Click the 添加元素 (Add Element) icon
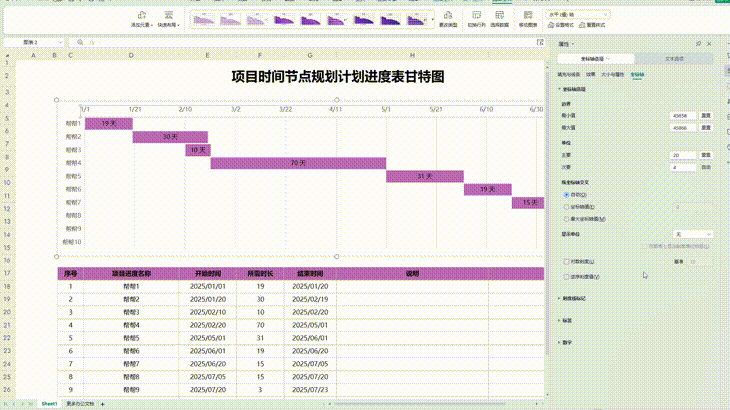This screenshot has height=410, width=730. [x=141, y=16]
